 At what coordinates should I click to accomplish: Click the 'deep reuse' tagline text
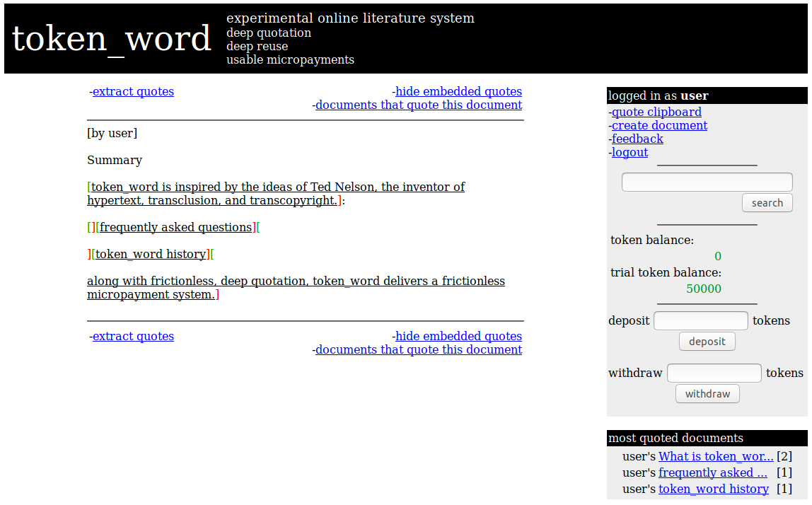click(257, 46)
